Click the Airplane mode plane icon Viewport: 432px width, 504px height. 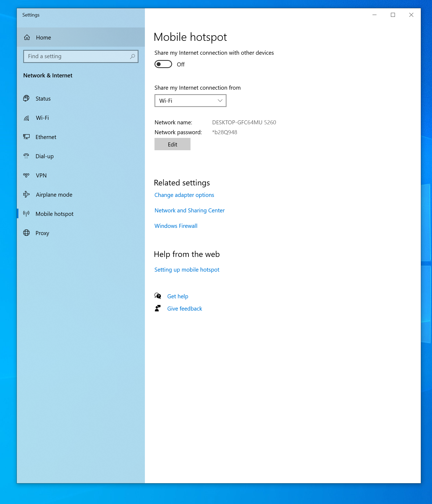26,195
